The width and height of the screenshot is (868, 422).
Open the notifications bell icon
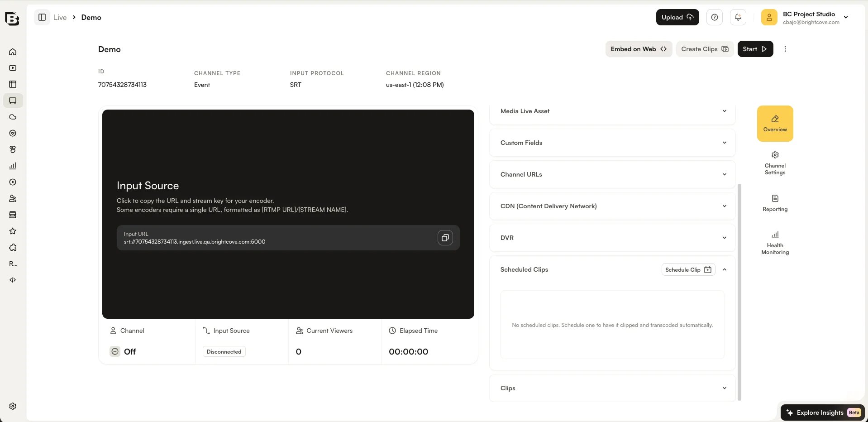(x=738, y=17)
